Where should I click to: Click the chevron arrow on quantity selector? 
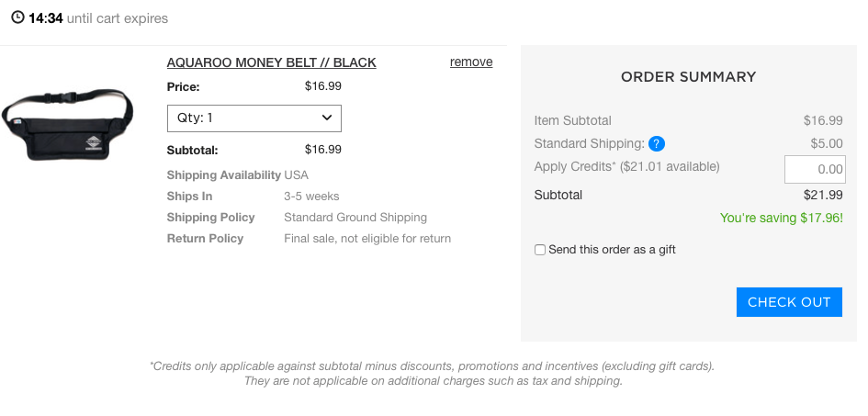pos(327,118)
